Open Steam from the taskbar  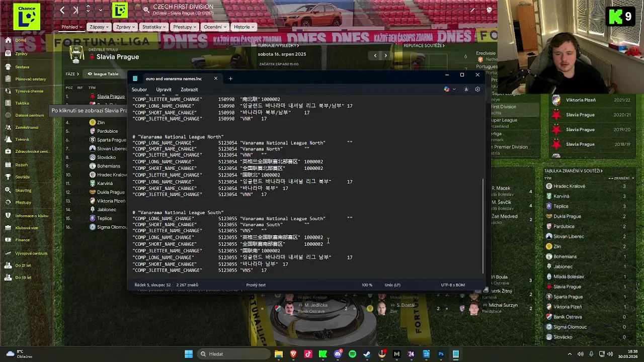pyautogui.click(x=367, y=354)
